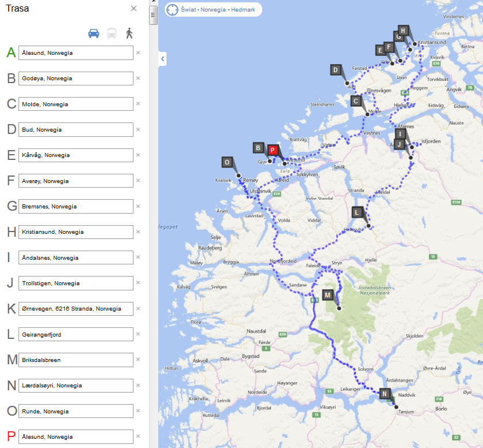This screenshot has height=448, width=483.
Task: Edit the Åndalsnes, Norwegia field
Action: [x=76, y=257]
